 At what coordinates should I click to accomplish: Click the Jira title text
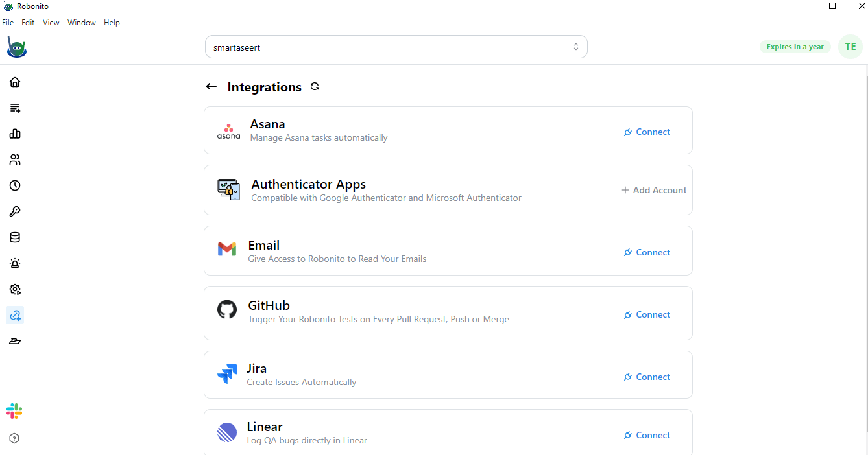pos(257,368)
